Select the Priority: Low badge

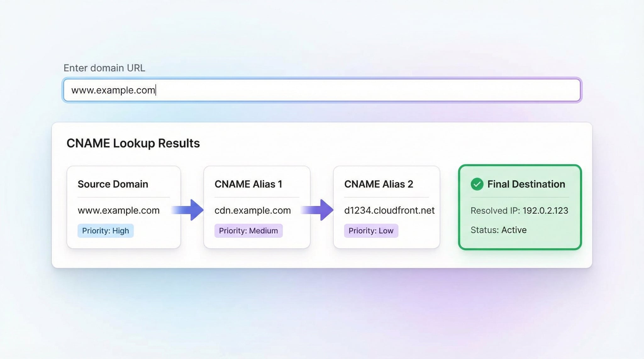[371, 231]
